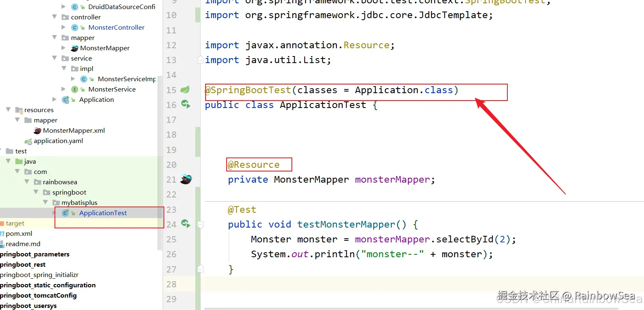
Task: Click the MonsterMapper.xml file icon
Action: click(38, 130)
